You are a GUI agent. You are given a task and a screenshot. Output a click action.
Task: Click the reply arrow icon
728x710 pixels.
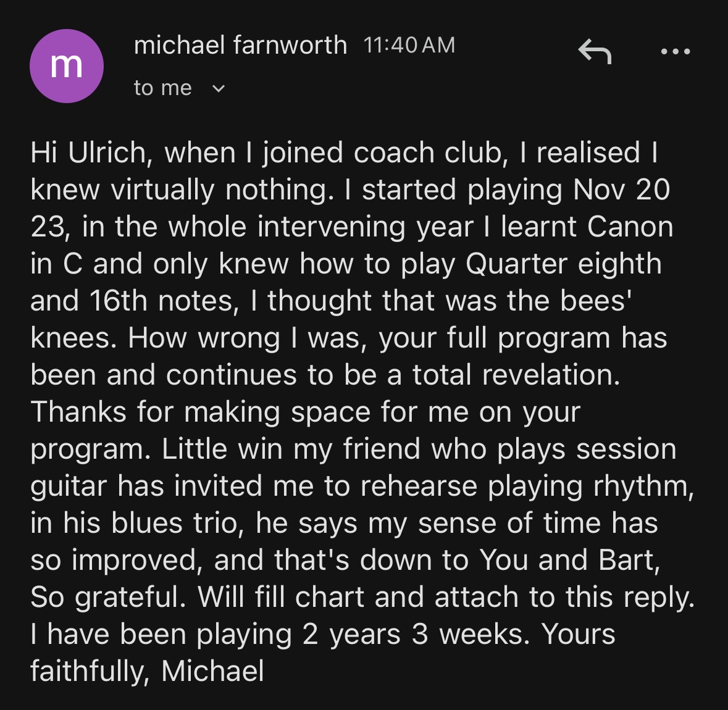point(595,52)
